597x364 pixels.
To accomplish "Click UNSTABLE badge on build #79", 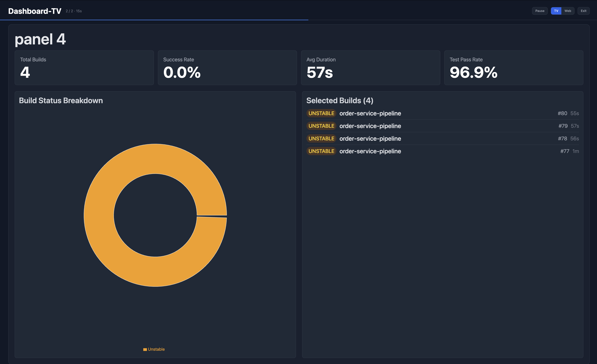I will (x=321, y=126).
